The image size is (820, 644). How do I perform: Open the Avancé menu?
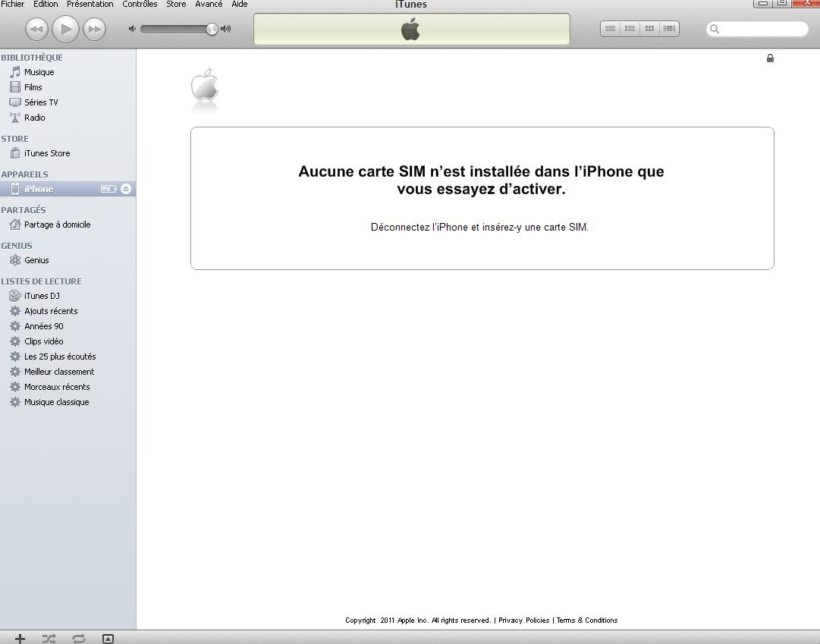click(x=209, y=5)
